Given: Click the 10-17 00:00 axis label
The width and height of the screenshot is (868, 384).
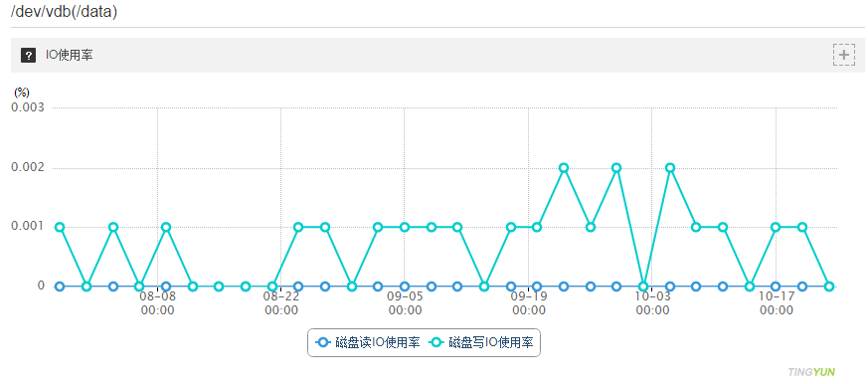Looking at the screenshot, I should (777, 303).
